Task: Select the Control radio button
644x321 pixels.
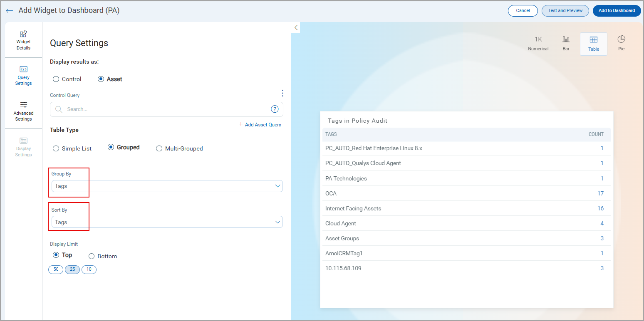Action: click(56, 79)
